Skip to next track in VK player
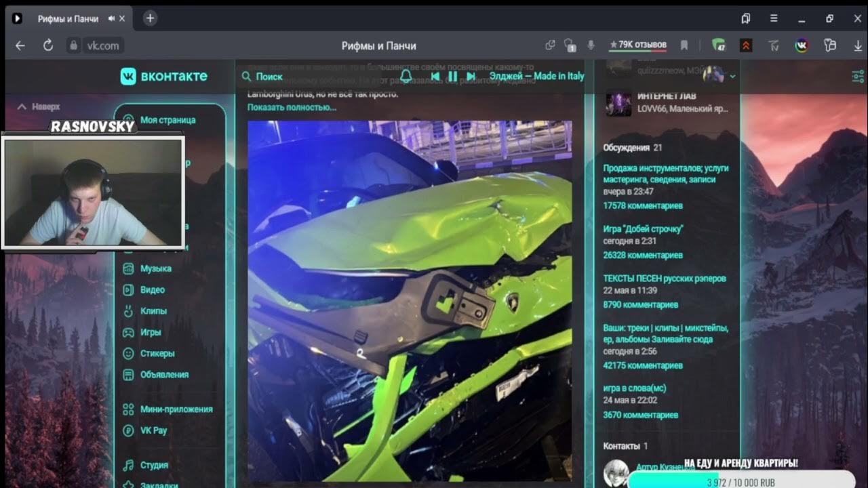The width and height of the screenshot is (868, 488). coord(471,77)
